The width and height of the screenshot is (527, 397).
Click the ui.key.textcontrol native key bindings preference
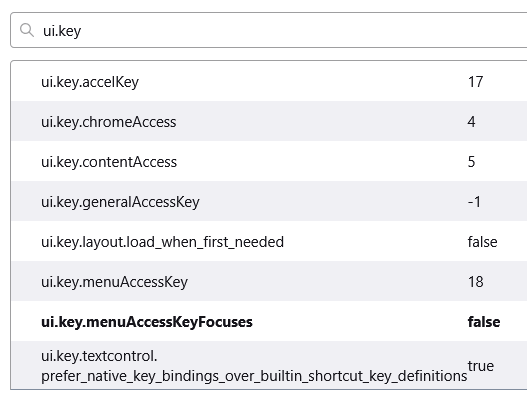click(269, 365)
